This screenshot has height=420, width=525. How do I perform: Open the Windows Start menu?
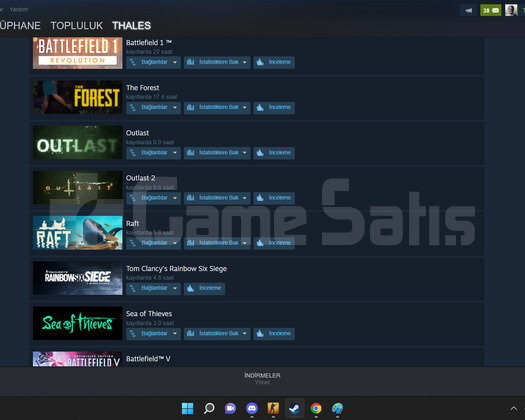188,408
